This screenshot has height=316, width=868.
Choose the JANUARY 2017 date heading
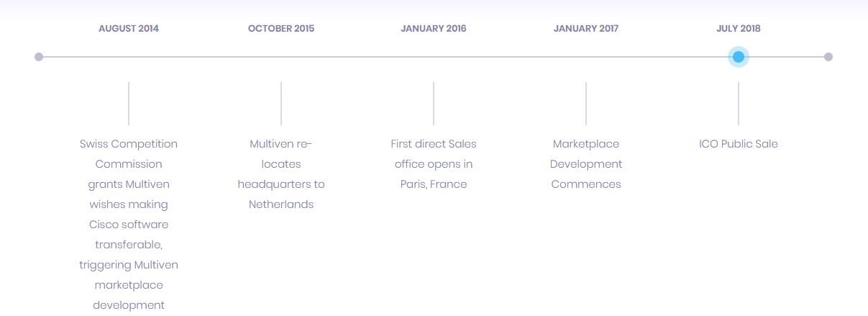[586, 29]
